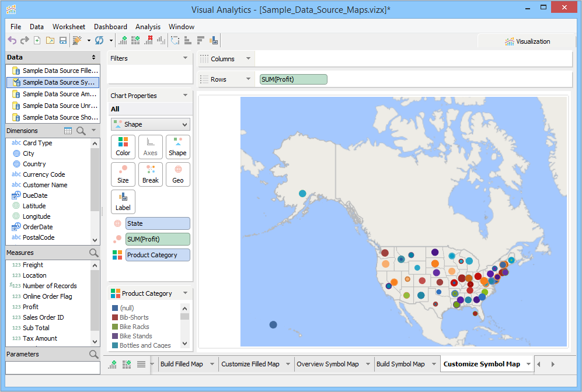
Task: Click the Save disk icon
Action: pyautogui.click(x=63, y=40)
